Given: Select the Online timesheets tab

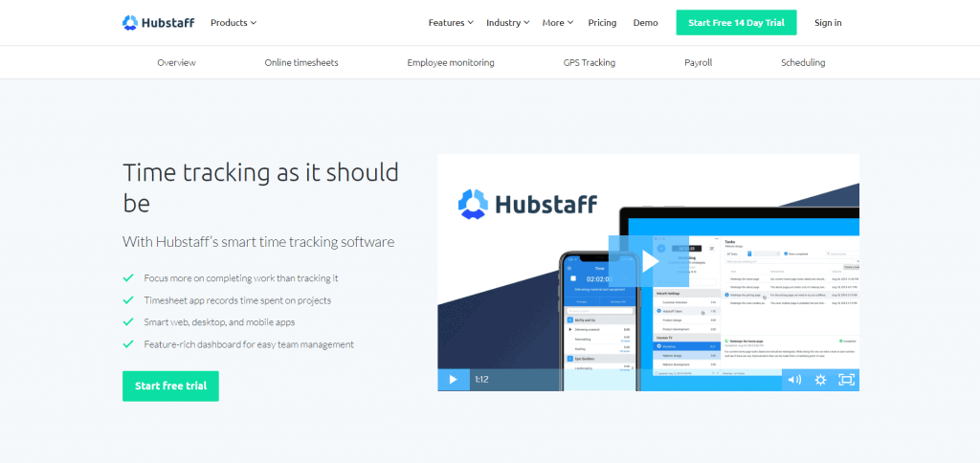Looking at the screenshot, I should click(301, 62).
